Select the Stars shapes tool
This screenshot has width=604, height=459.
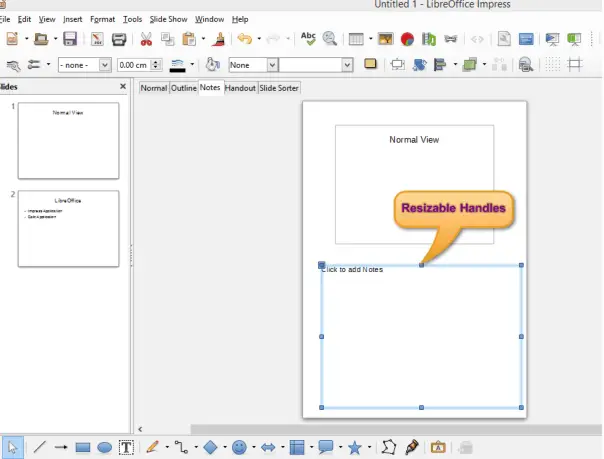coord(355,447)
